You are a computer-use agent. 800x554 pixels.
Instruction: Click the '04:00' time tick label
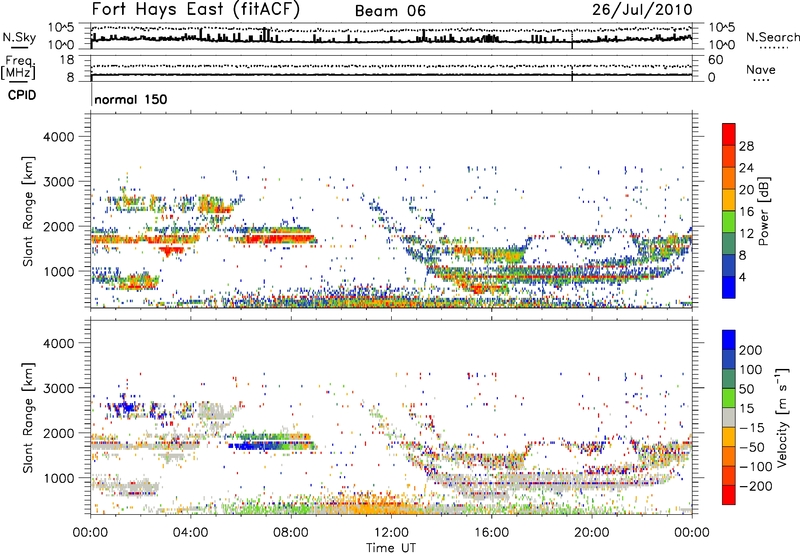191,532
